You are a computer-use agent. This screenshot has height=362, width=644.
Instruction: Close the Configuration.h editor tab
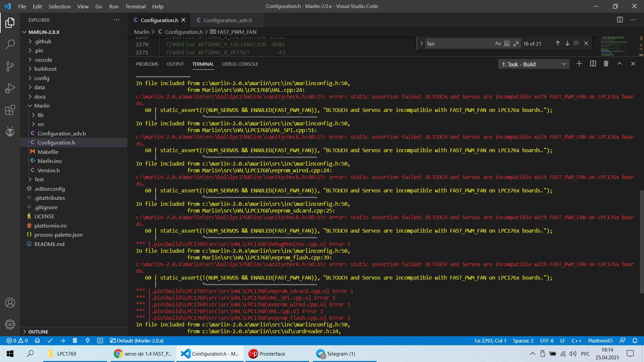[183, 20]
